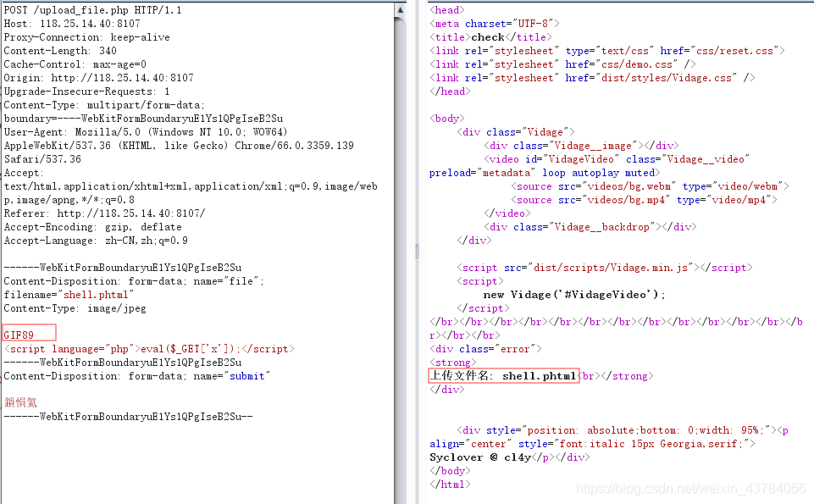Click the PHP eval script payload line
814x504 pixels.
[x=149, y=348]
